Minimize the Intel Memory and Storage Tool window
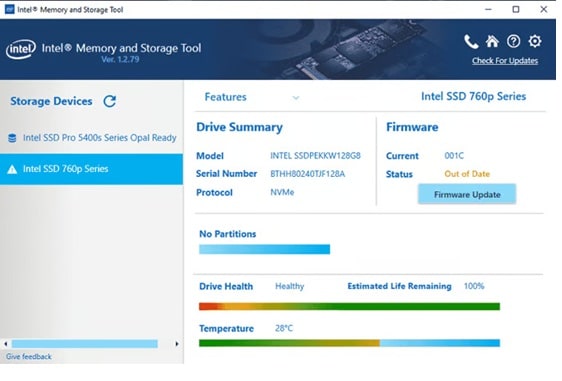The width and height of the screenshot is (562, 381). tap(488, 9)
